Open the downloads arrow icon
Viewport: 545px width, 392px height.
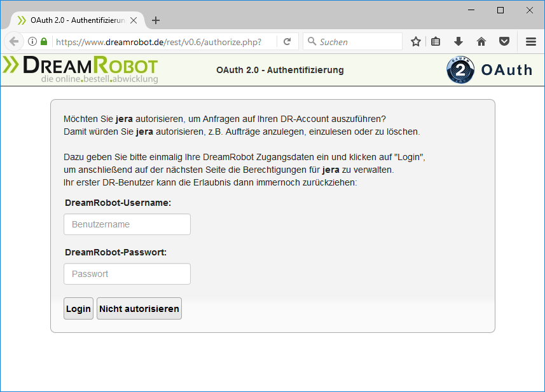pos(458,41)
